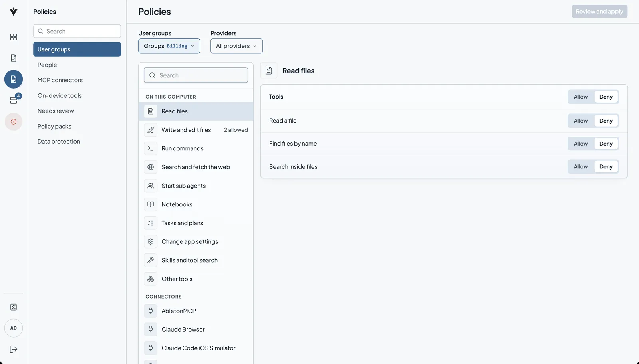639x364 pixels.
Task: Set Tools row to Deny
Action: pyautogui.click(x=606, y=97)
